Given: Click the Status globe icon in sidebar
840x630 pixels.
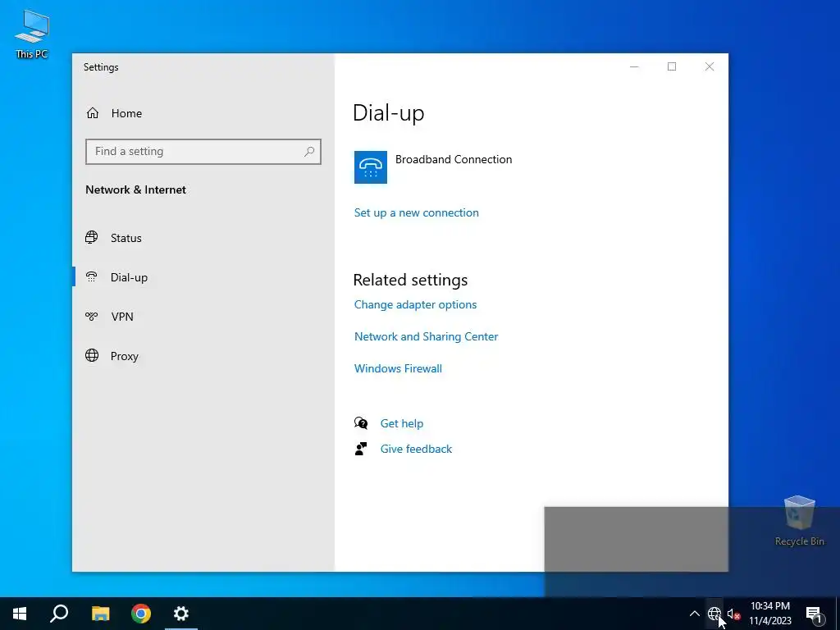Looking at the screenshot, I should [92, 237].
